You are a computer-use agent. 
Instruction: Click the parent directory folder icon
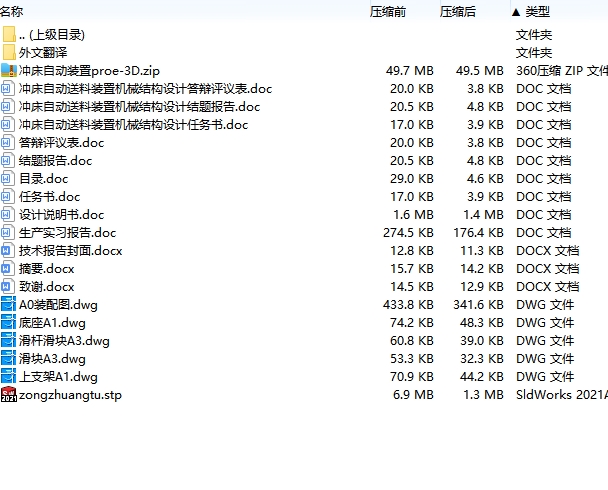pos(9,35)
